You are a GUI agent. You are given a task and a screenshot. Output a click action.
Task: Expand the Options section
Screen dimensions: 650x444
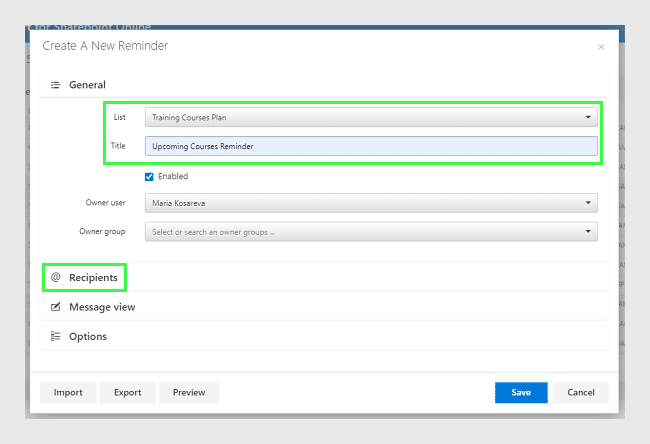click(x=324, y=337)
